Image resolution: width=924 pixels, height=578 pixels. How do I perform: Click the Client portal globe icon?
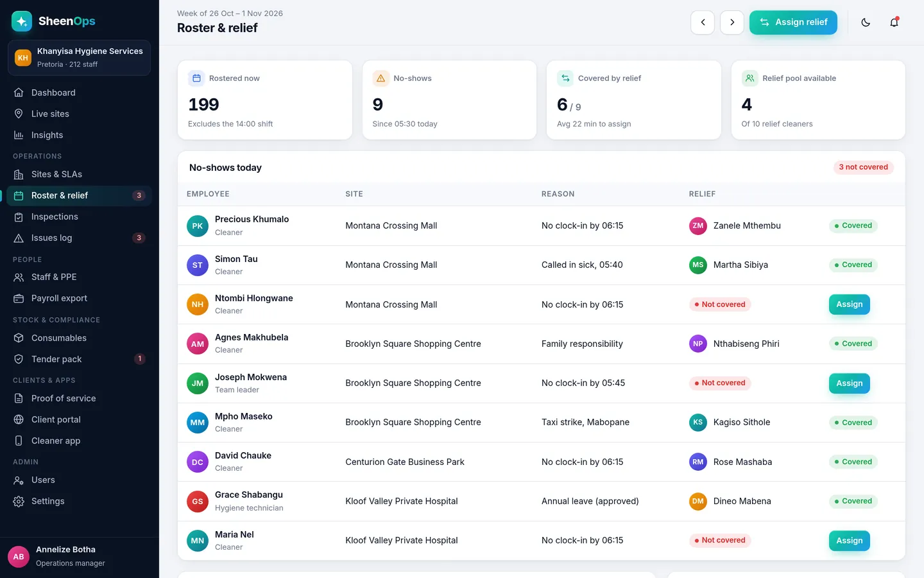coord(19,420)
